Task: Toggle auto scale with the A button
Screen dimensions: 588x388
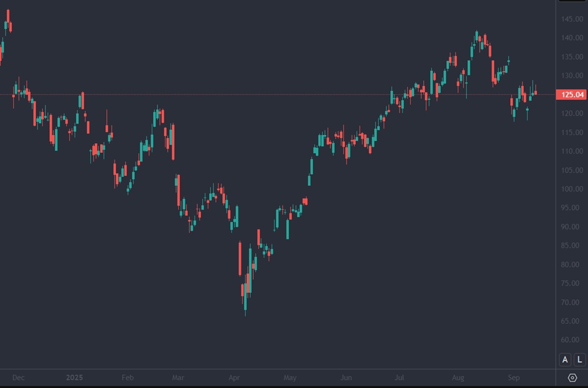Action: pos(565,360)
